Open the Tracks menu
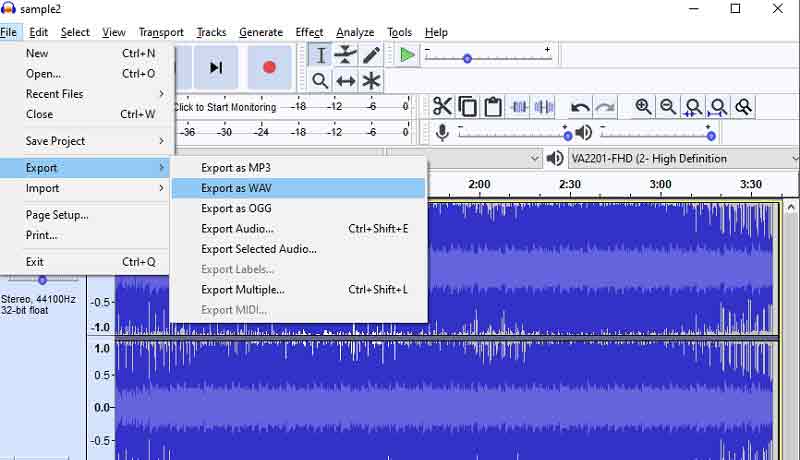Viewport: 800px width, 460px height. (211, 32)
